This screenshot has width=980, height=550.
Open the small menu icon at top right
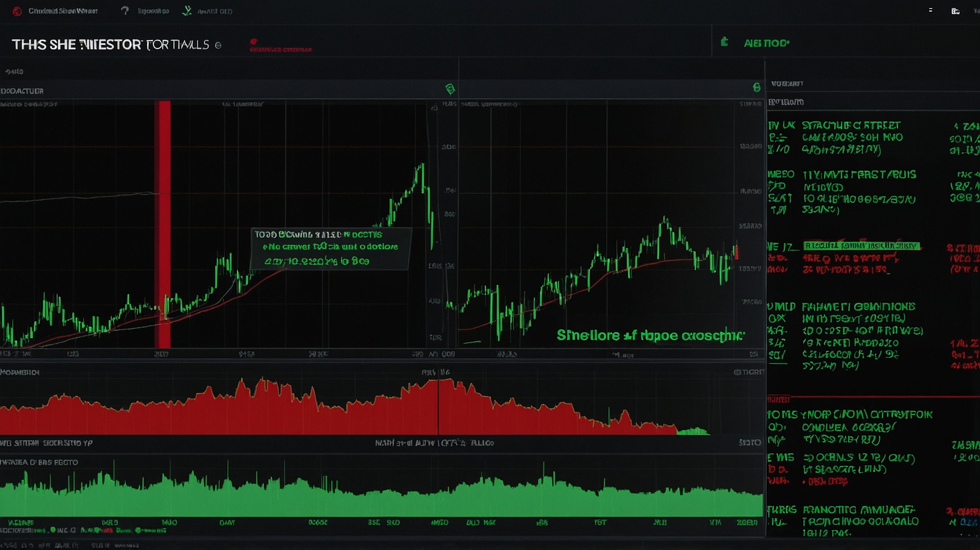[931, 10]
